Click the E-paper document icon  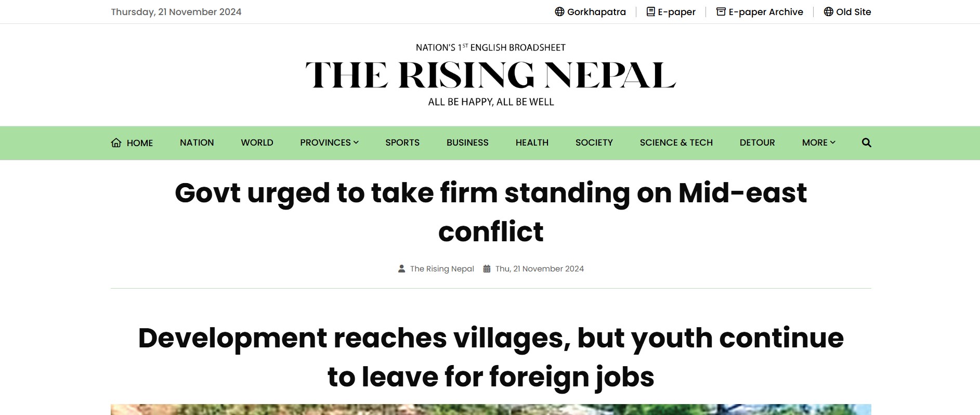[x=650, y=11]
